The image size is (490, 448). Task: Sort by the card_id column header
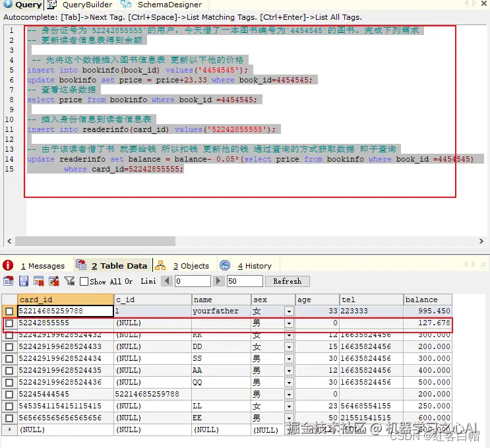65,300
